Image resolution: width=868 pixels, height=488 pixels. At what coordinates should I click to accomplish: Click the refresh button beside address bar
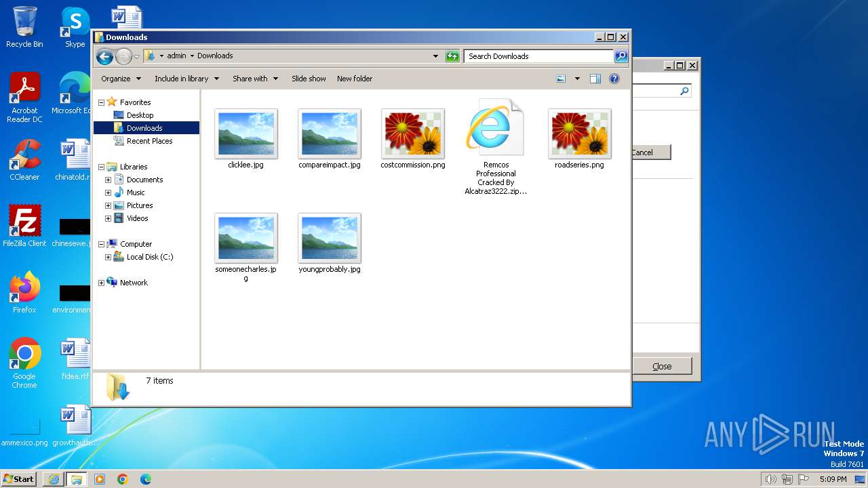pyautogui.click(x=452, y=56)
